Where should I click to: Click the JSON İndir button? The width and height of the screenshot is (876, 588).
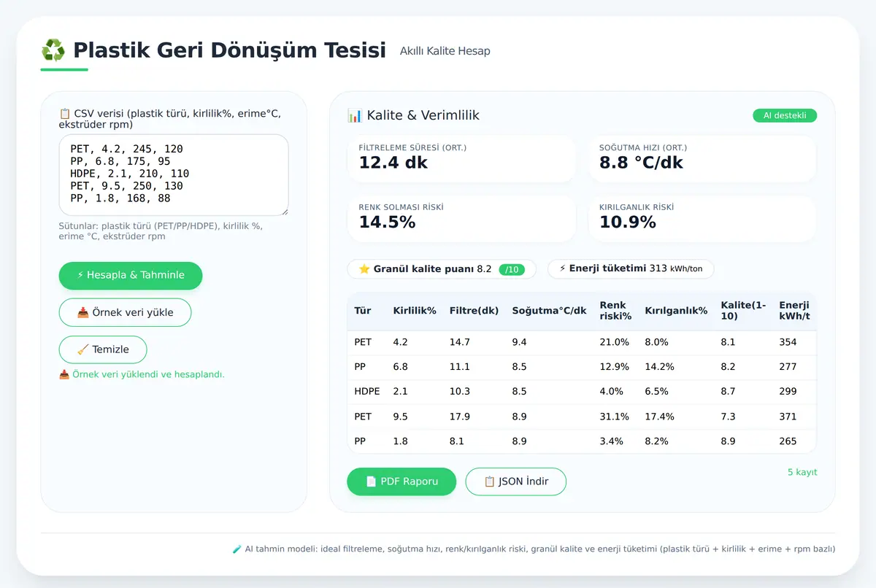coord(516,481)
